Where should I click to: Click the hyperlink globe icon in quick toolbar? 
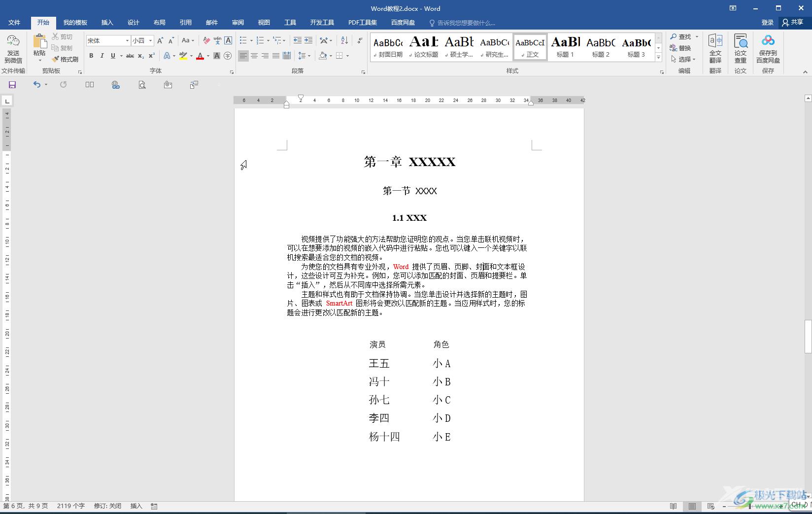116,85
